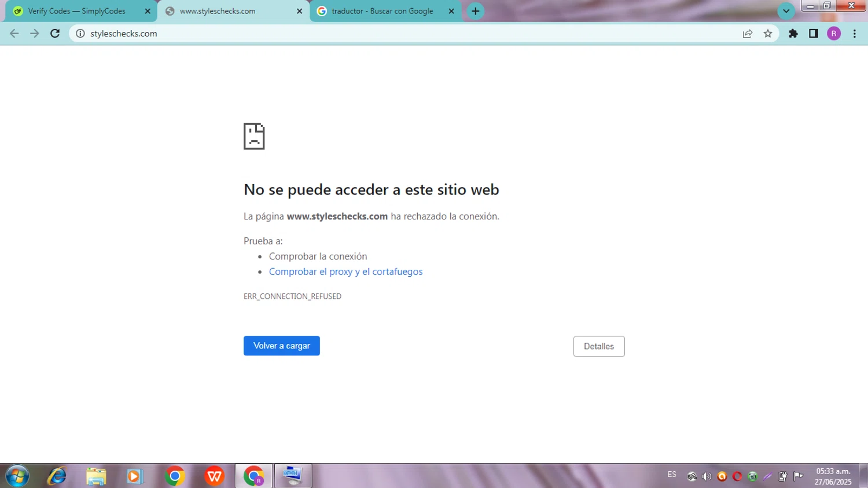The width and height of the screenshot is (868, 488).
Task: Open the volume speaker tray icon
Action: (707, 476)
